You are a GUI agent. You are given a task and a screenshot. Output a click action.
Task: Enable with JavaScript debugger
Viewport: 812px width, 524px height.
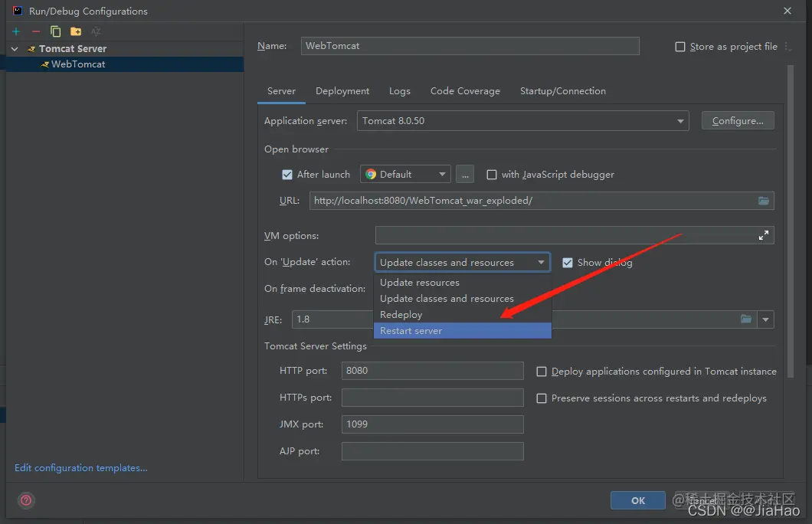[x=492, y=175]
